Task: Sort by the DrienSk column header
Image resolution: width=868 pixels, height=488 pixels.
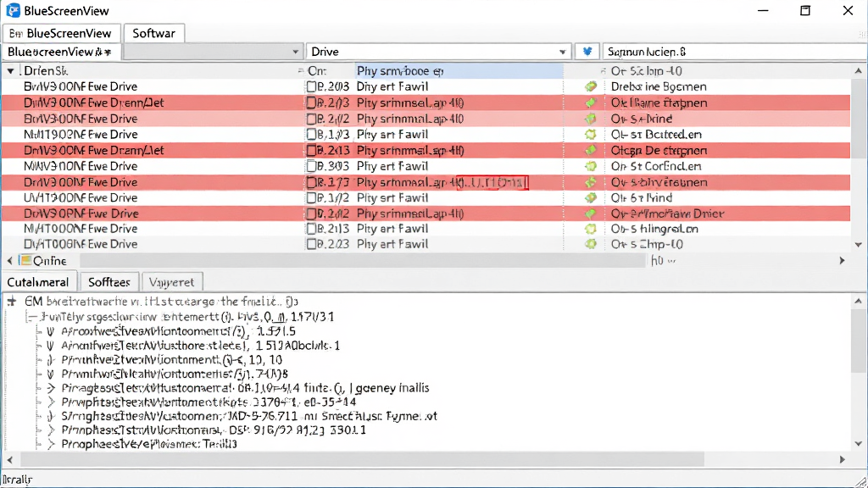Action: (153, 71)
